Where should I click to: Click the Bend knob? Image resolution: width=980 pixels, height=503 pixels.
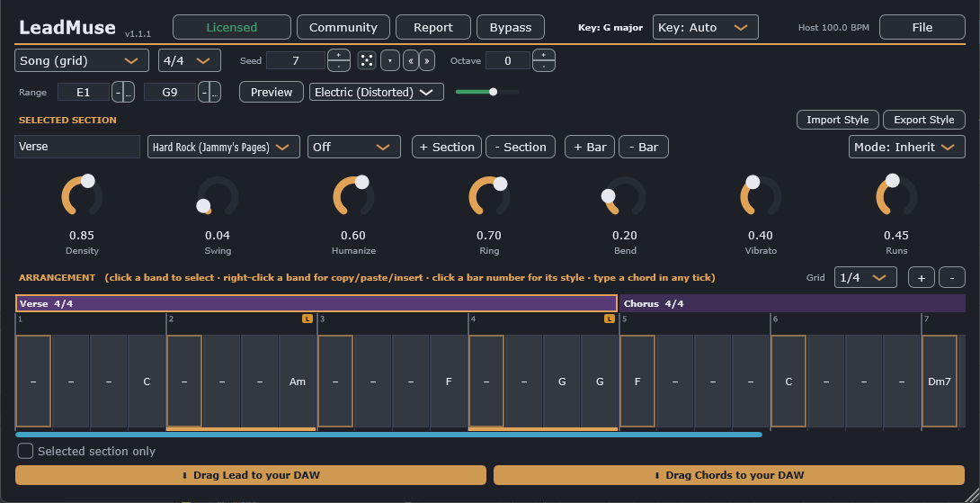(x=625, y=196)
